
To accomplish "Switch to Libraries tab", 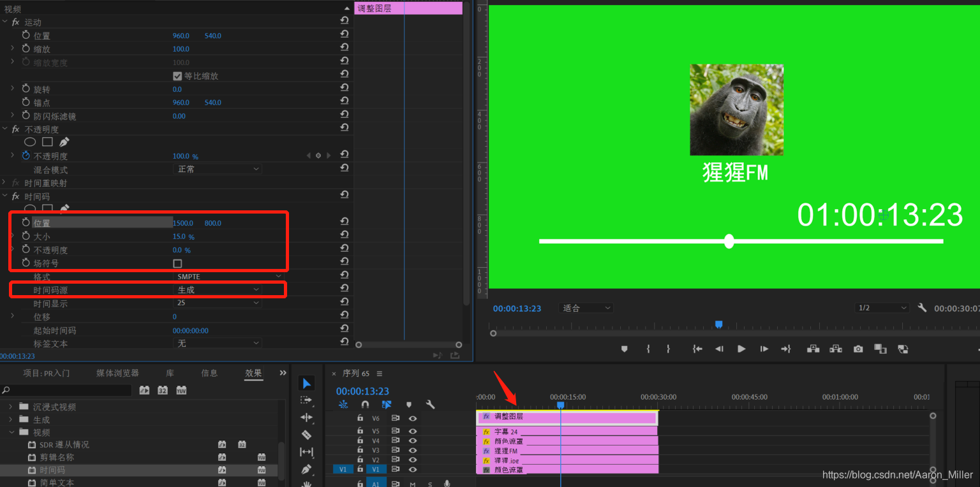I will (x=170, y=373).
